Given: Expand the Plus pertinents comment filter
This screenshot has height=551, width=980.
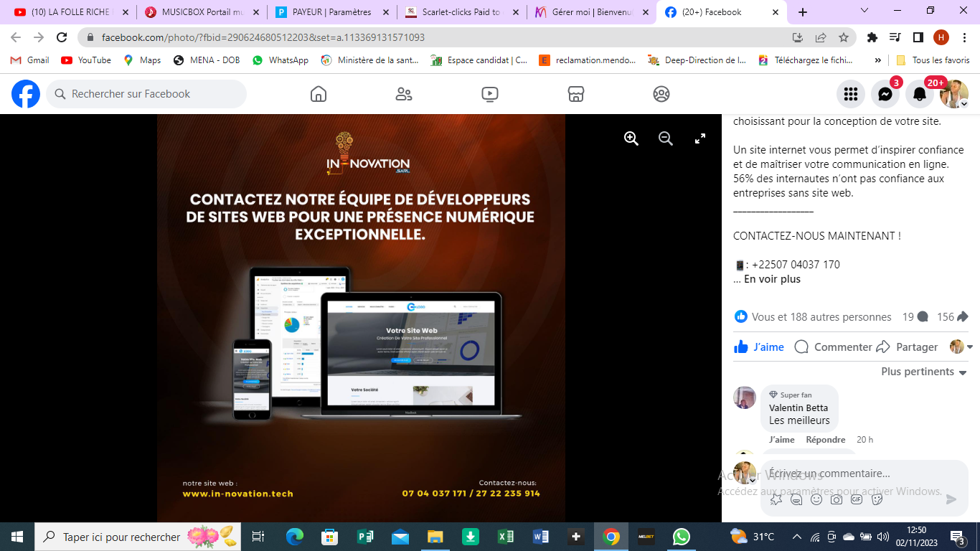Looking at the screenshot, I should pos(924,372).
